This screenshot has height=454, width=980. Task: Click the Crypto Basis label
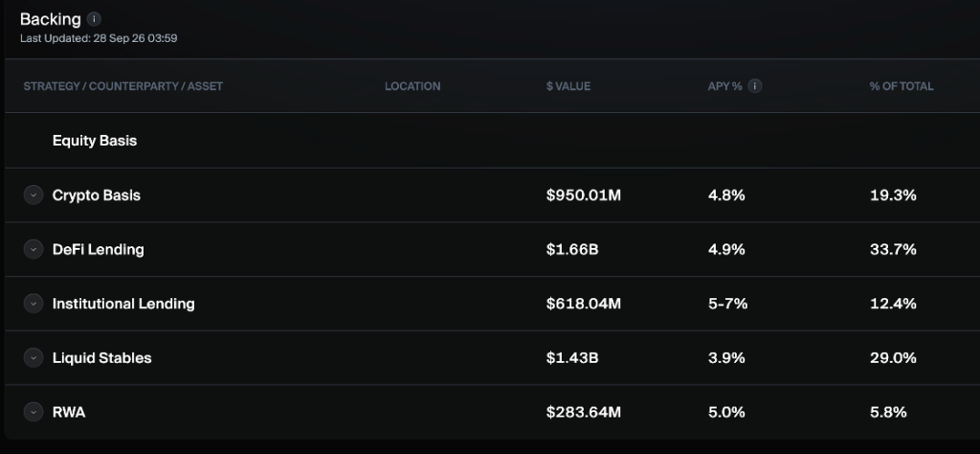point(97,195)
